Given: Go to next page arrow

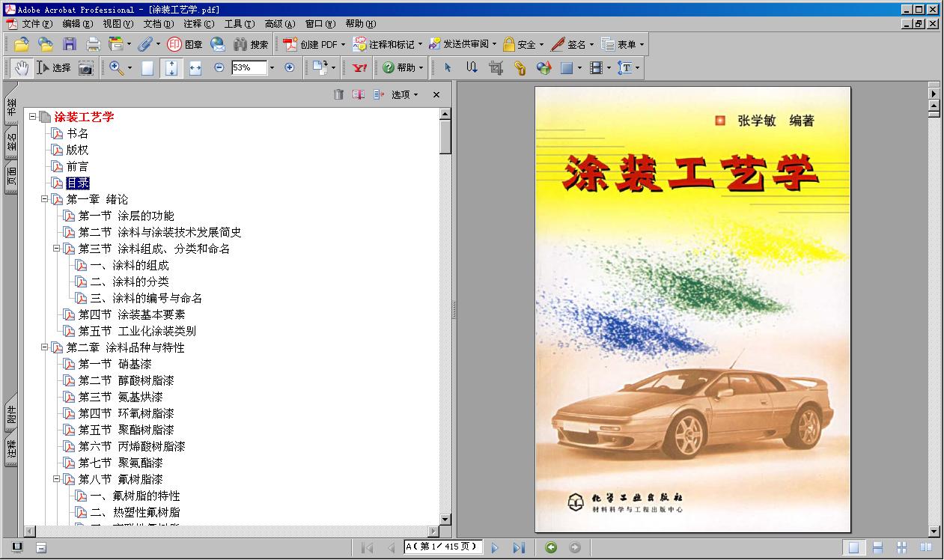Looking at the screenshot, I should click(495, 548).
